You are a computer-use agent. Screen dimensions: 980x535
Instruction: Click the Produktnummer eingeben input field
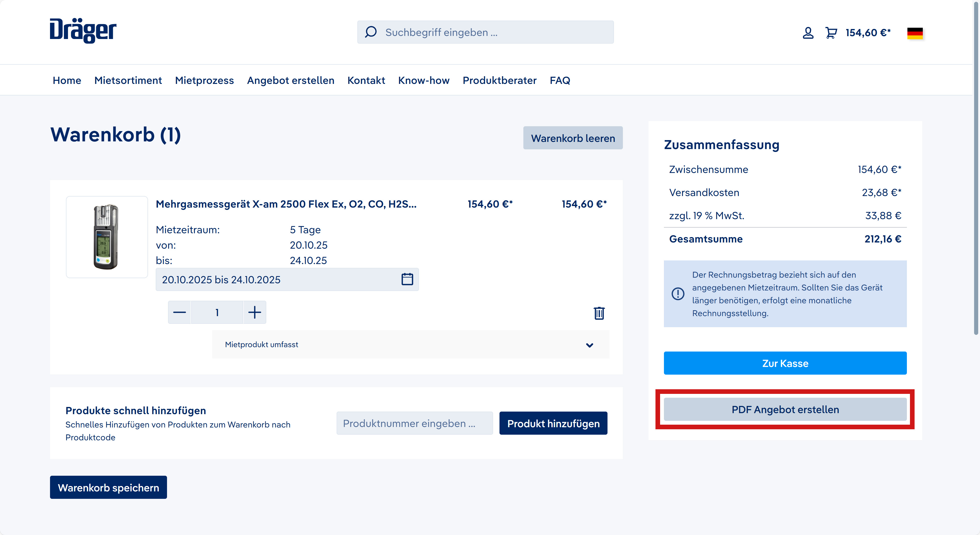(x=414, y=423)
